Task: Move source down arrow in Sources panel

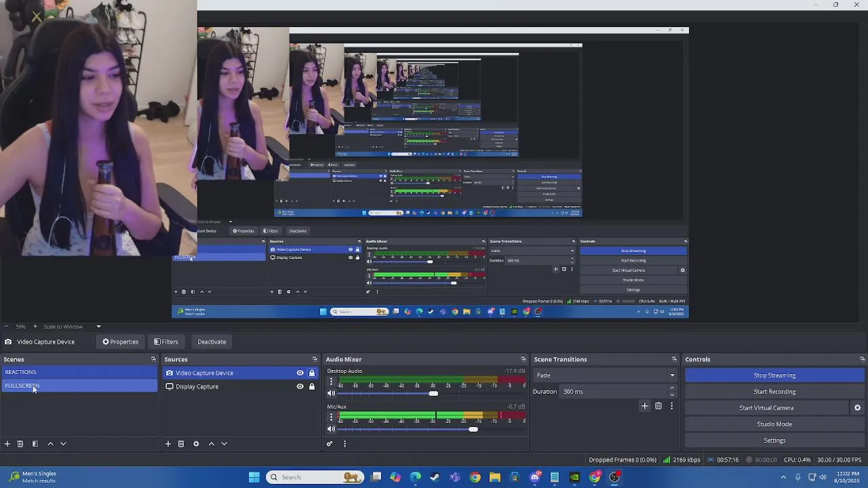Action: pos(224,444)
